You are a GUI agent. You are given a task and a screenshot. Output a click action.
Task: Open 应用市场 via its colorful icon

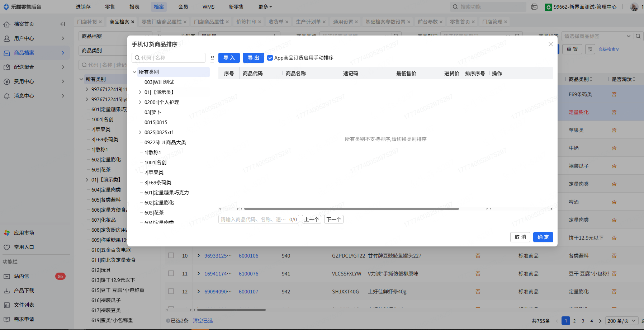click(x=7, y=233)
